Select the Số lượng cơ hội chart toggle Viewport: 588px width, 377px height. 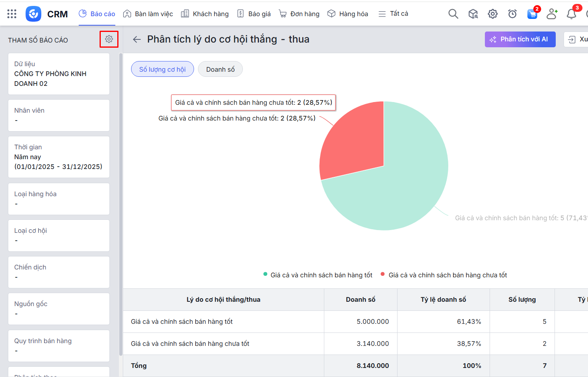pos(162,69)
